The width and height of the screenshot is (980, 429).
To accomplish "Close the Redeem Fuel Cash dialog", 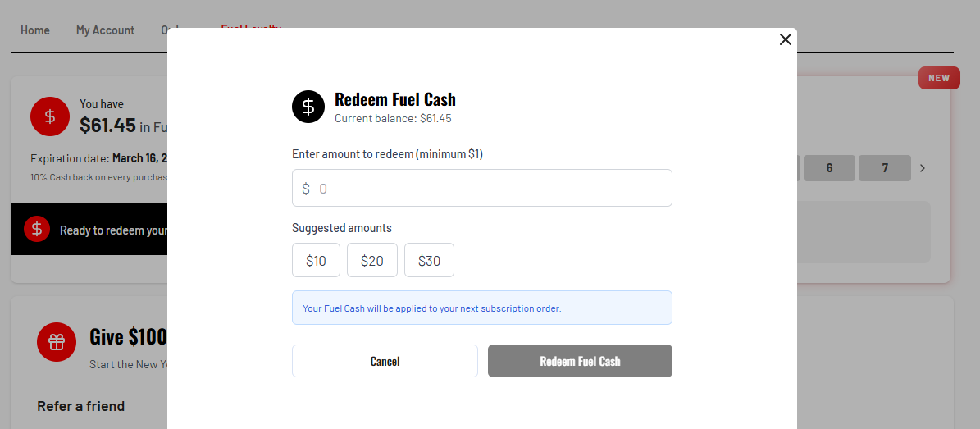I will pyautogui.click(x=786, y=39).
